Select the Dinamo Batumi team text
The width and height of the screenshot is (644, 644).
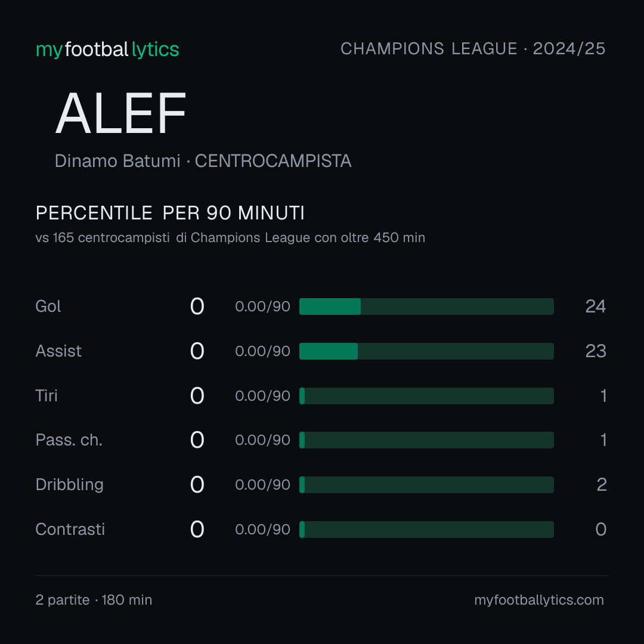point(117,161)
